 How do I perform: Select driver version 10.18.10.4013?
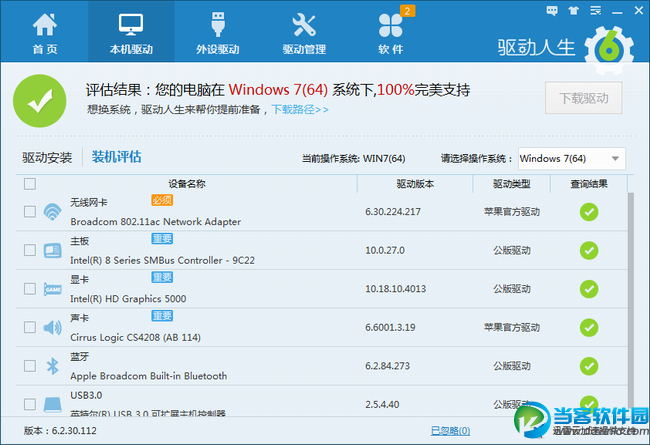(x=395, y=289)
